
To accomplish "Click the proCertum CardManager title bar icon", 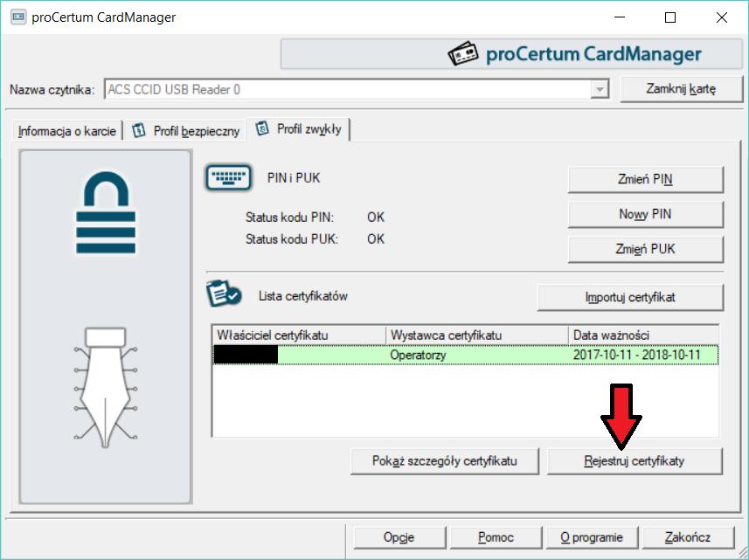I will tap(18, 17).
